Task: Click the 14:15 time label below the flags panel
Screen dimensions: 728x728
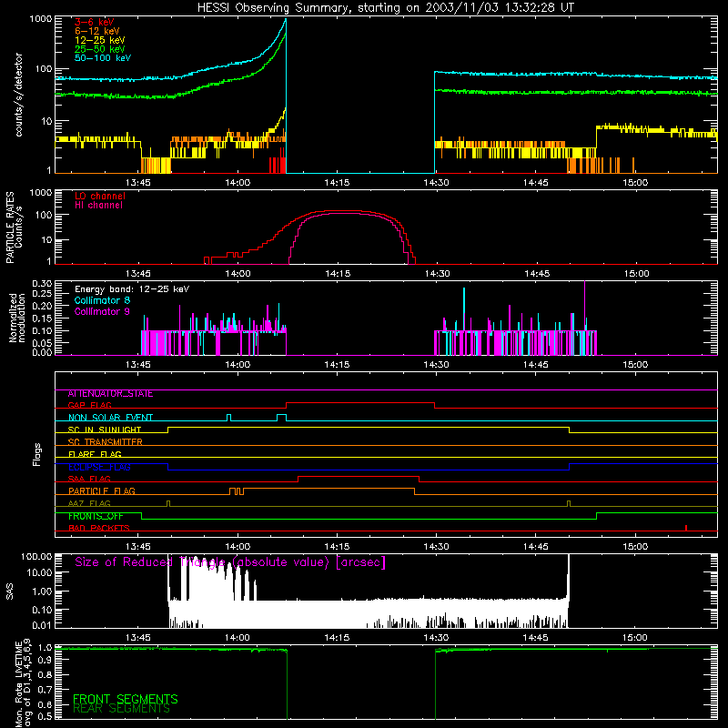Action: click(x=337, y=547)
